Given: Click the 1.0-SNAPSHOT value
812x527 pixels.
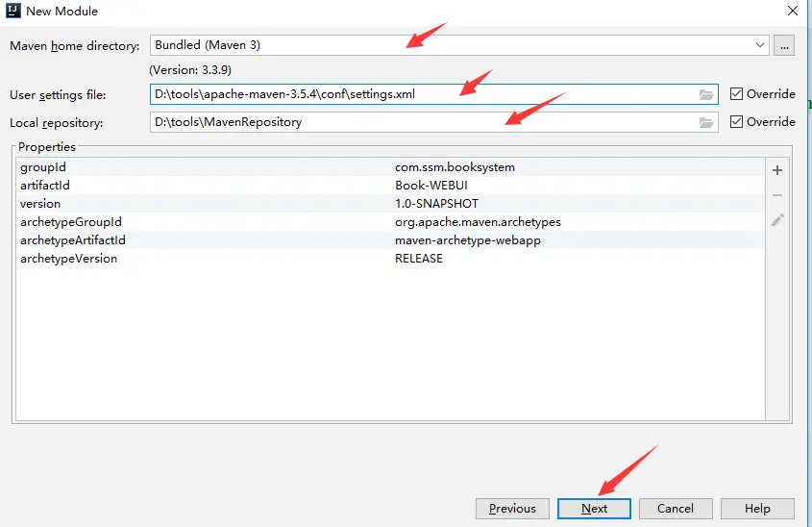Looking at the screenshot, I should [x=436, y=204].
